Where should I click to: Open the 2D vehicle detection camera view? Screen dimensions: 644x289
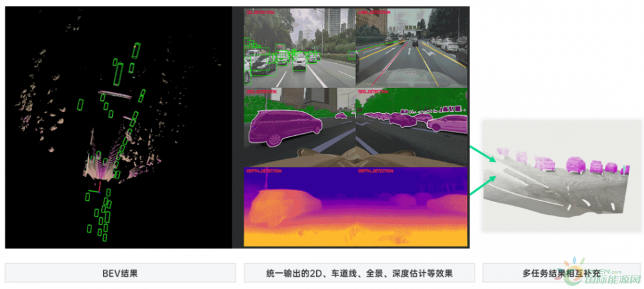(299, 47)
